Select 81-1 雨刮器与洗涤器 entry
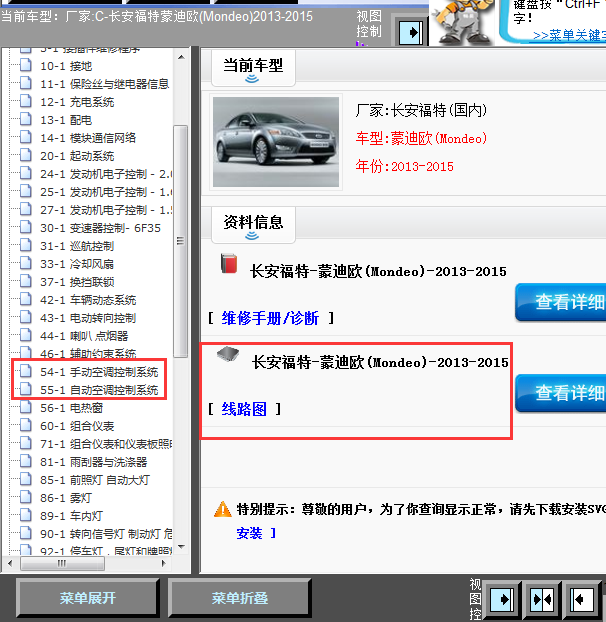This screenshot has width=606, height=622. click(x=94, y=462)
